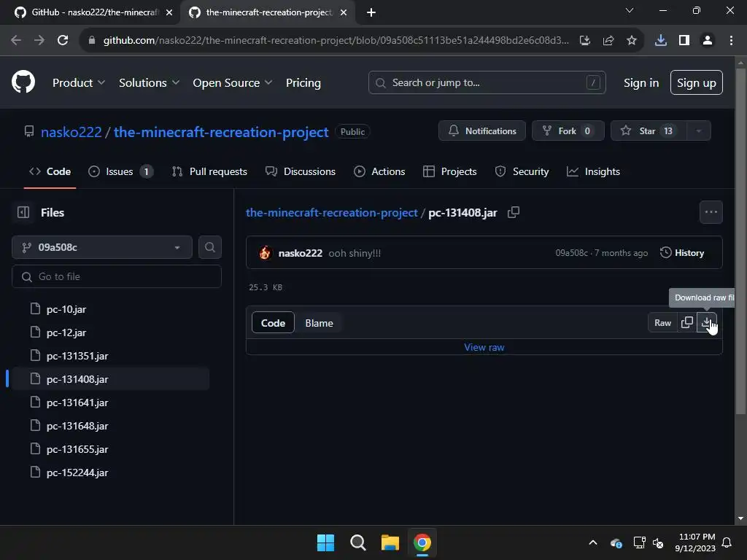
Task: Click the Sign up button
Action: pyautogui.click(x=697, y=82)
